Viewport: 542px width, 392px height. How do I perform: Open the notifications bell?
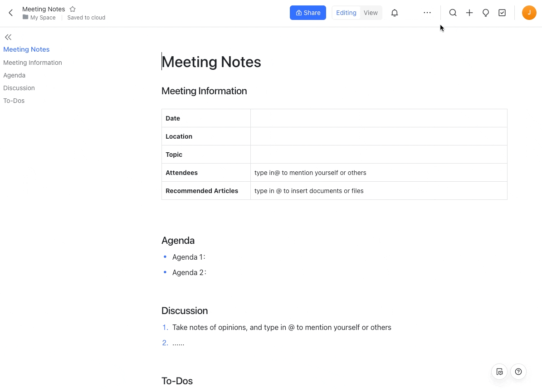click(395, 13)
